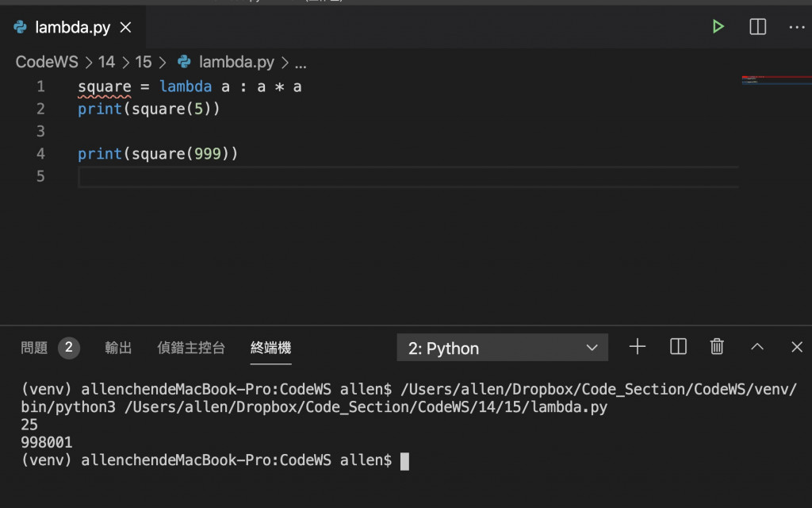Switch to the 偵錯主控台 debug console tab

click(x=191, y=348)
